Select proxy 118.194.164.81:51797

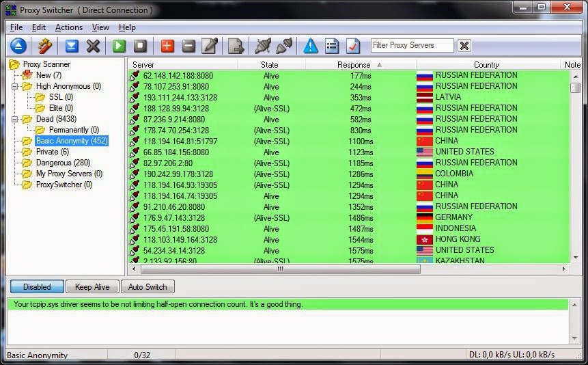(x=180, y=141)
